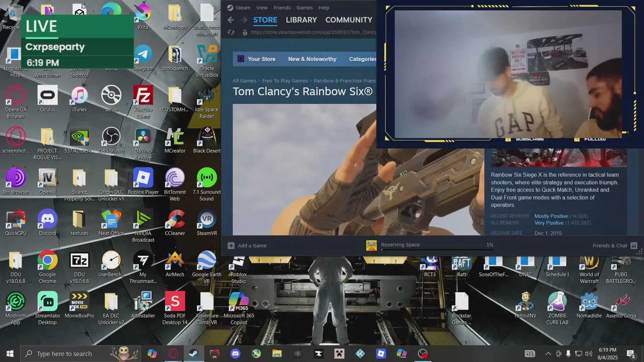Viewport: 644px width, 362px height.
Task: Open the notification center icon
Action: (631, 353)
